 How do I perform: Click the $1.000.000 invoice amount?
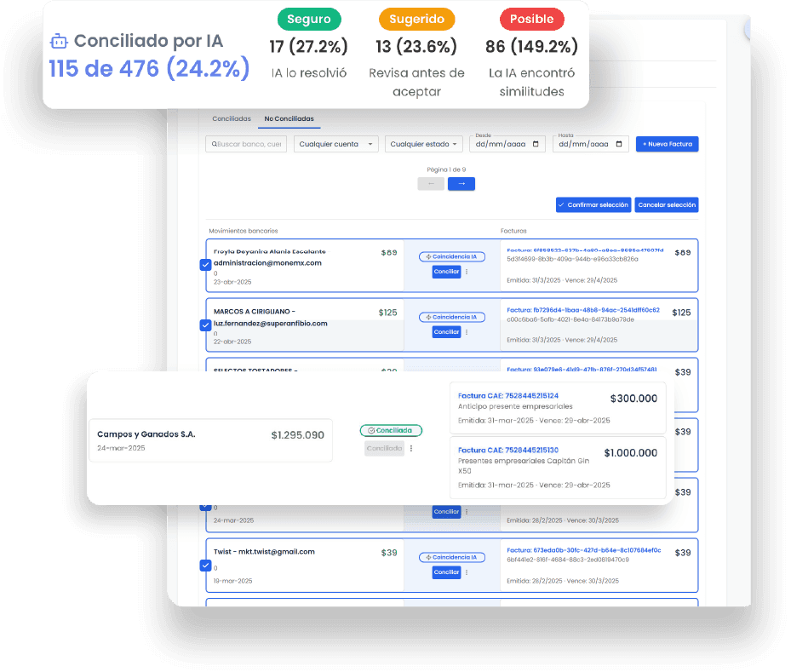click(631, 453)
